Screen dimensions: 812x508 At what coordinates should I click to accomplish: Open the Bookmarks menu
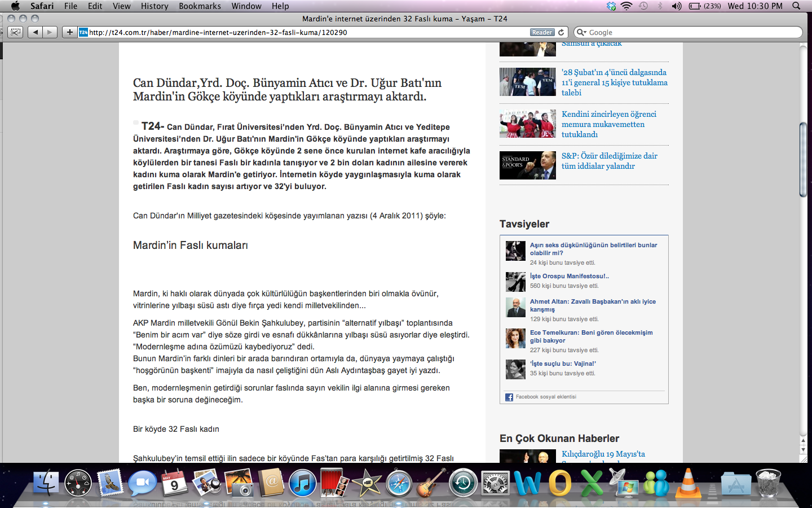tap(200, 6)
